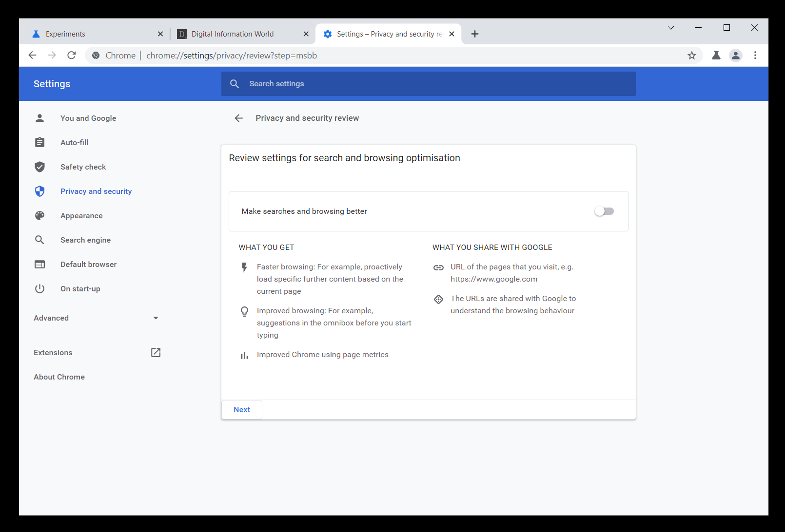
Task: Switch to Digital Information World tab
Action: pos(243,34)
